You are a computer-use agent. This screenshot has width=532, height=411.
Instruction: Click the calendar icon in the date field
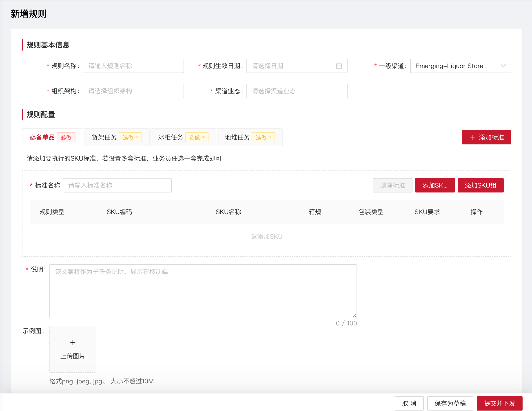pyautogui.click(x=339, y=66)
